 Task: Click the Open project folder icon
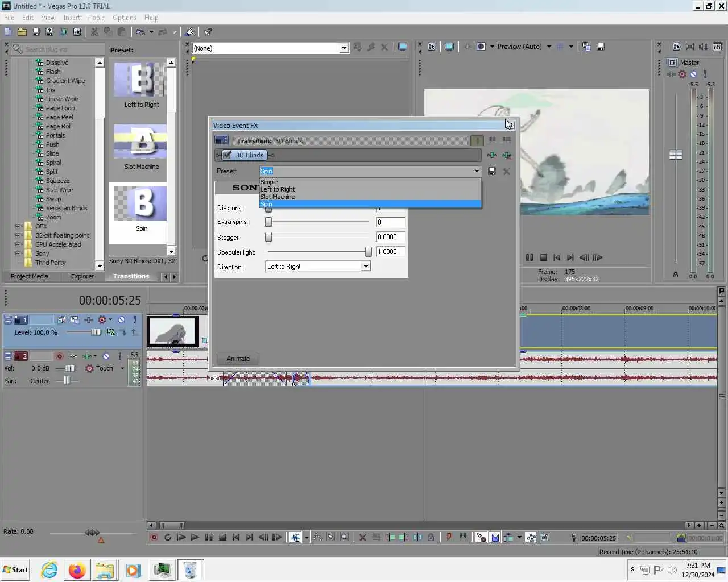pos(22,32)
